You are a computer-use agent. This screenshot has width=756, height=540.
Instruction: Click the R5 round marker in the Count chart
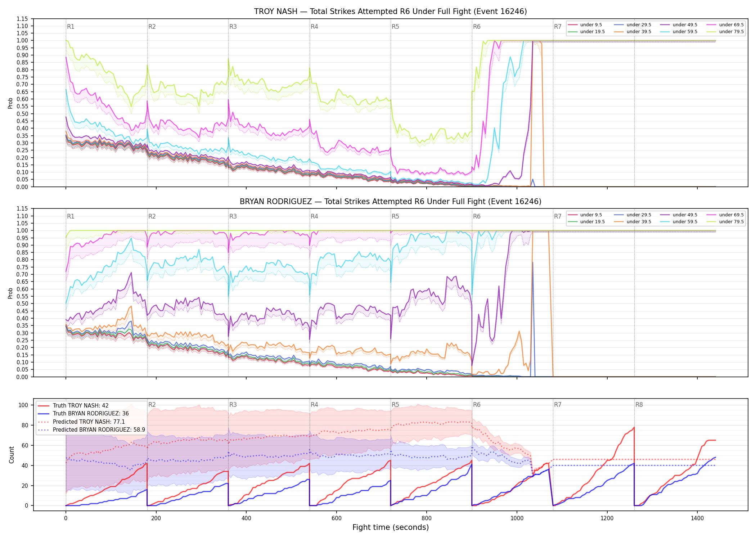395,405
